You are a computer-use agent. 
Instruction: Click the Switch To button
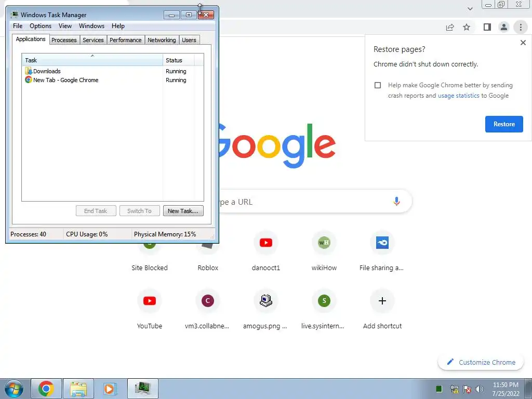139,211
